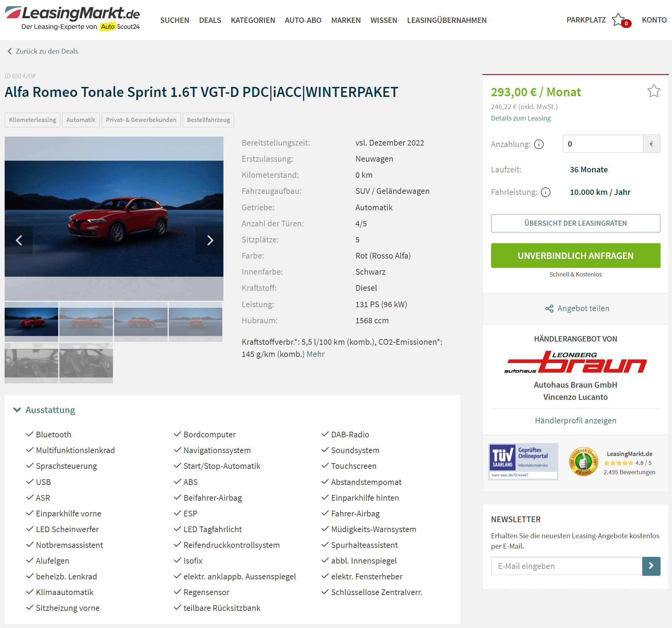Click UNVERBINDLICH ANFRAGEN button

click(575, 255)
